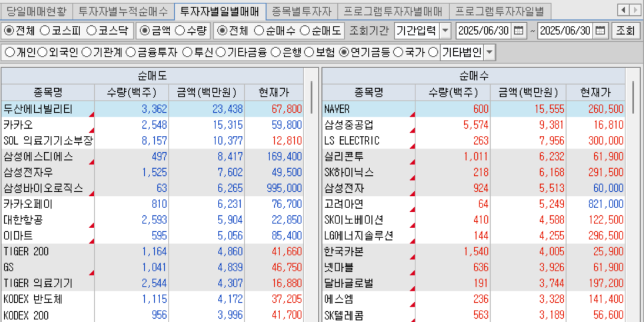Select the LS ELECTRIC row
The height and width of the screenshot is (322, 644).
tap(473, 141)
